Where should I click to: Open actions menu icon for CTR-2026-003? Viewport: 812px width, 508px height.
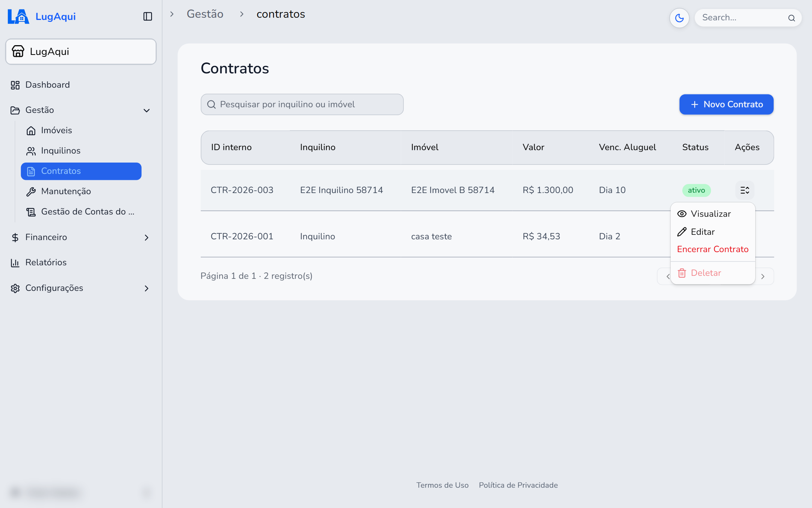(x=744, y=190)
